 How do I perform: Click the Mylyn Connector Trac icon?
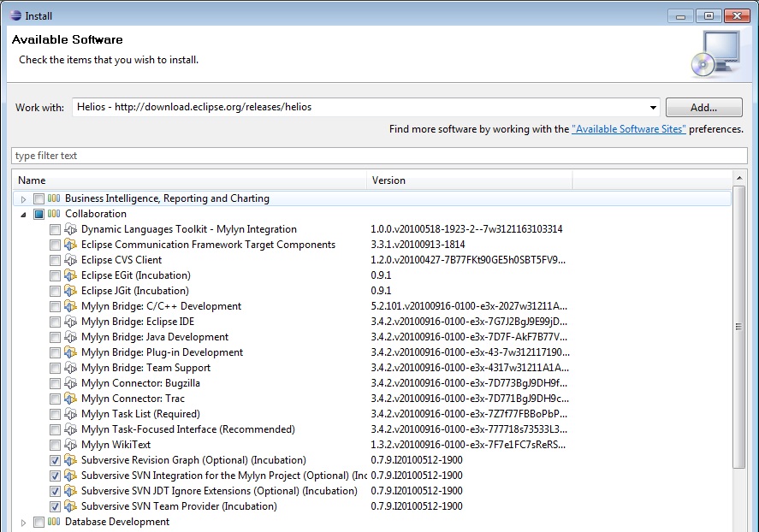(x=70, y=399)
